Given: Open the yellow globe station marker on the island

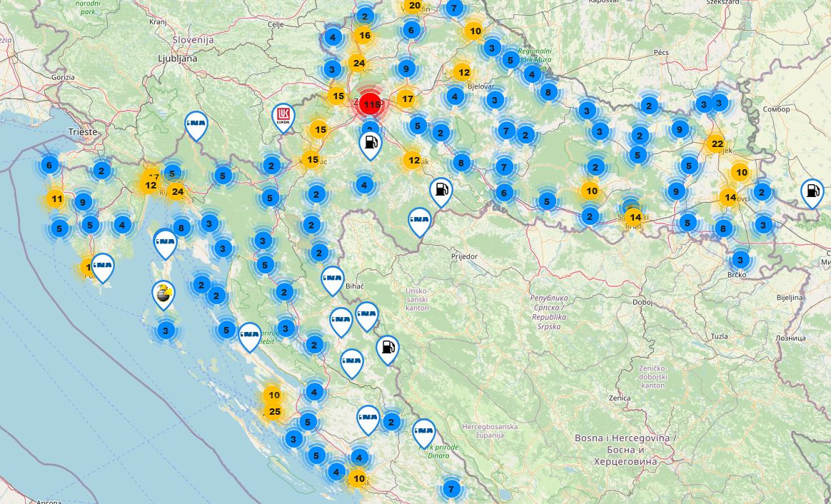Looking at the screenshot, I should [x=163, y=292].
